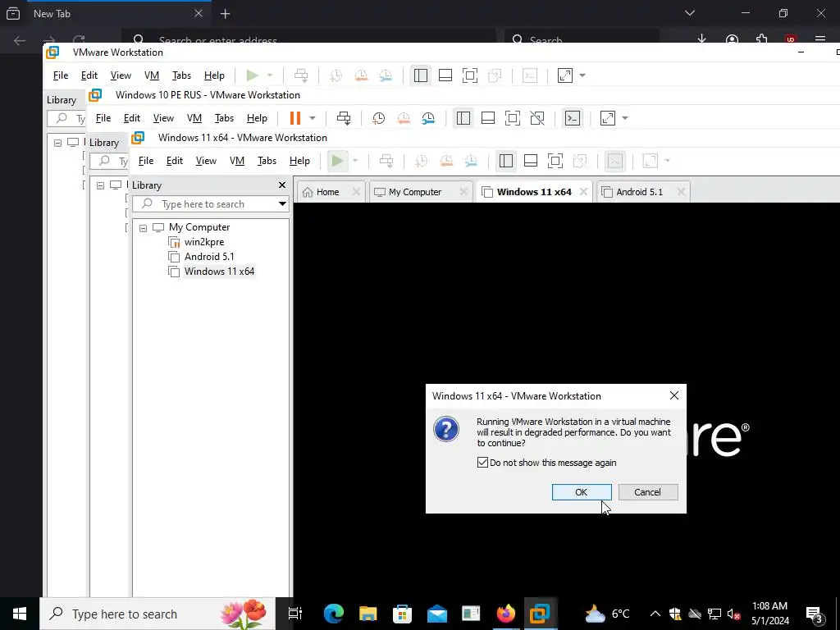
Task: Close the Home tab
Action: pos(356,192)
